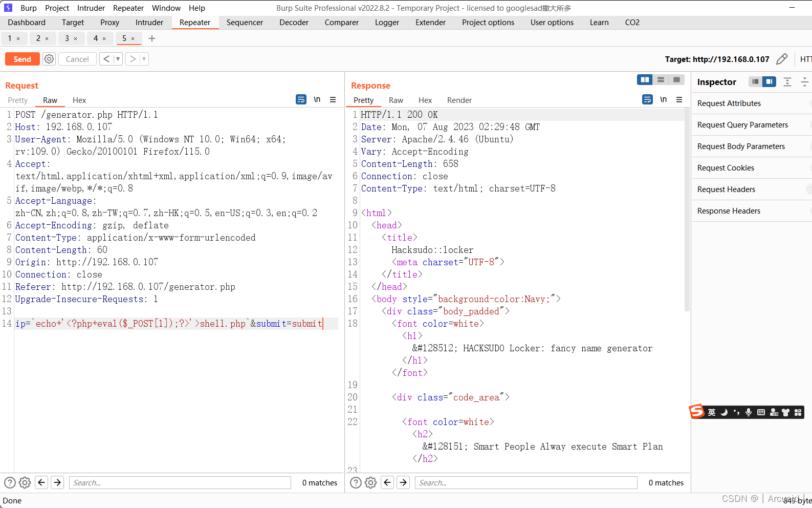Click the orange Send button

click(22, 59)
